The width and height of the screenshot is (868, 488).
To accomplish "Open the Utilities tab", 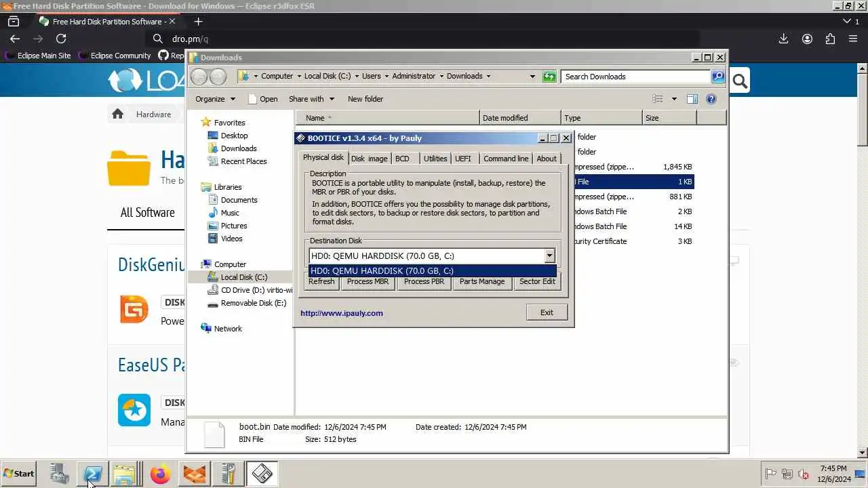I will point(435,159).
